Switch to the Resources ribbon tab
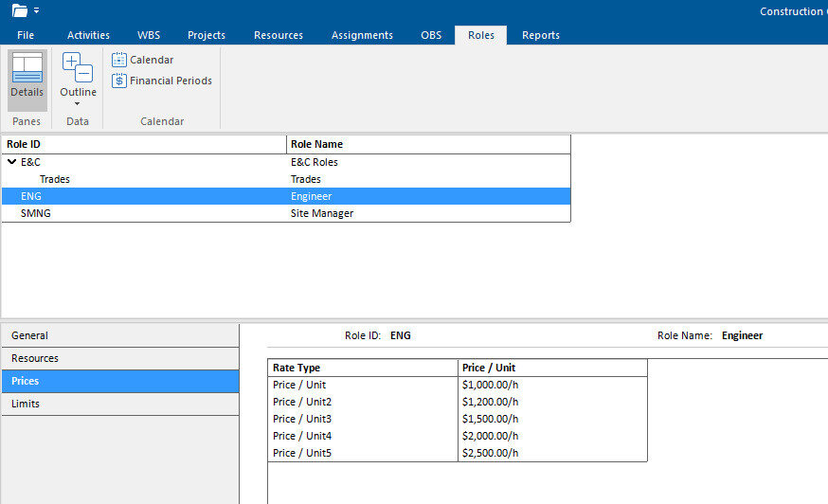The image size is (828, 504). coord(279,35)
